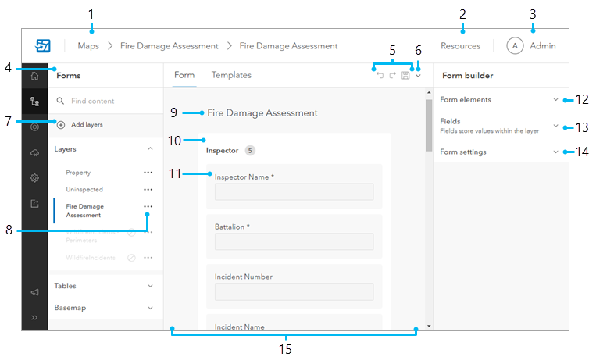Open options menu for Property layer
The image size is (596, 364).
(148, 173)
